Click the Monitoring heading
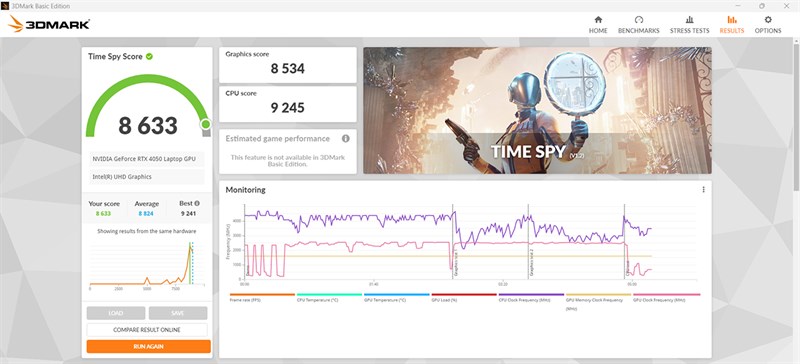 245,189
